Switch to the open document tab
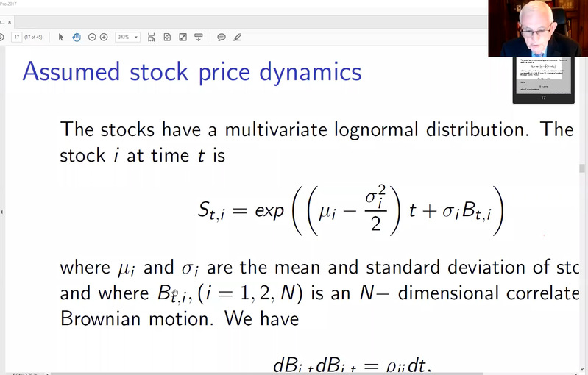This screenshot has width=588, height=375. [x=4, y=23]
